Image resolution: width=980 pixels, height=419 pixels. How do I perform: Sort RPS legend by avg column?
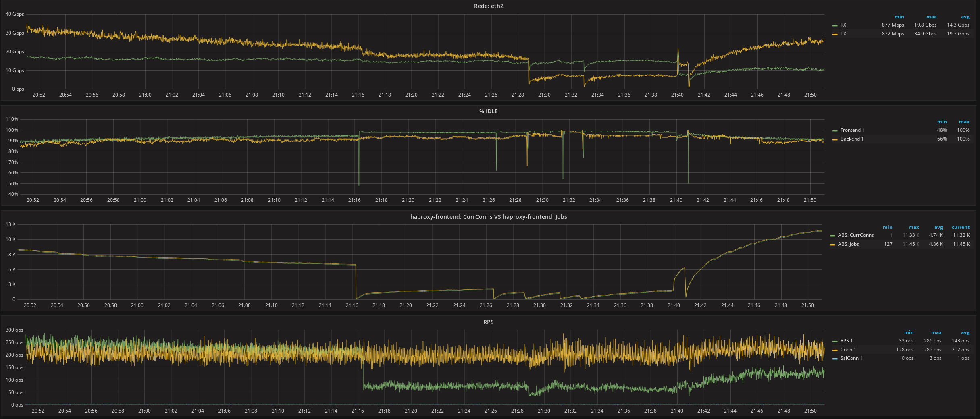pos(965,332)
